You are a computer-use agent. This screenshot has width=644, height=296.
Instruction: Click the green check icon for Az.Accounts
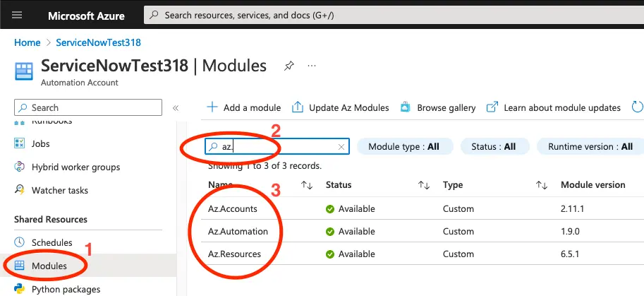(330, 209)
